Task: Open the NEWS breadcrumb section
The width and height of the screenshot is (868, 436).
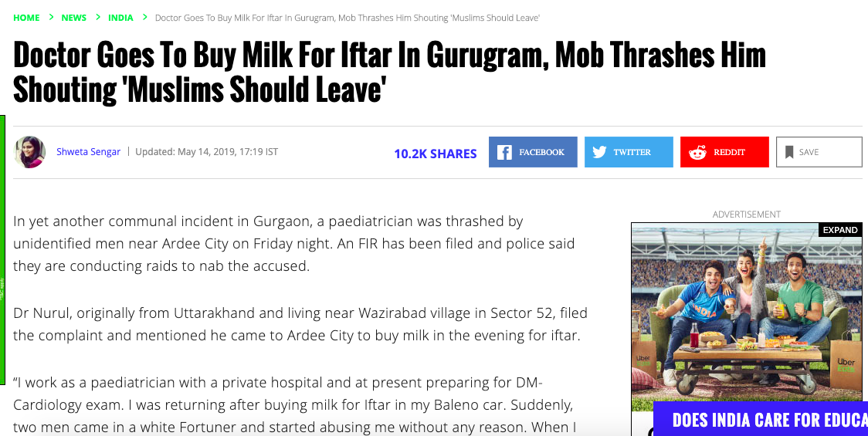Action: [74, 18]
